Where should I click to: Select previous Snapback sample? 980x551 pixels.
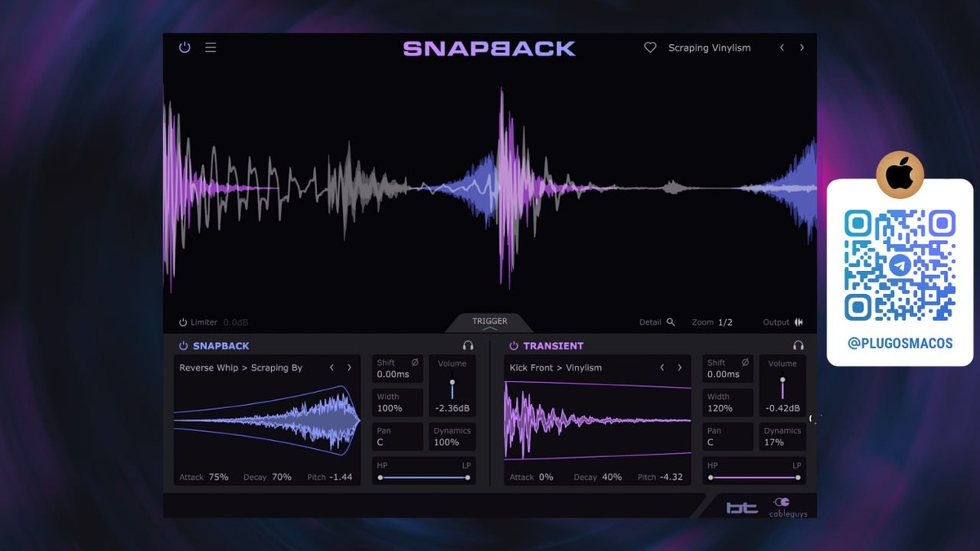(x=332, y=368)
